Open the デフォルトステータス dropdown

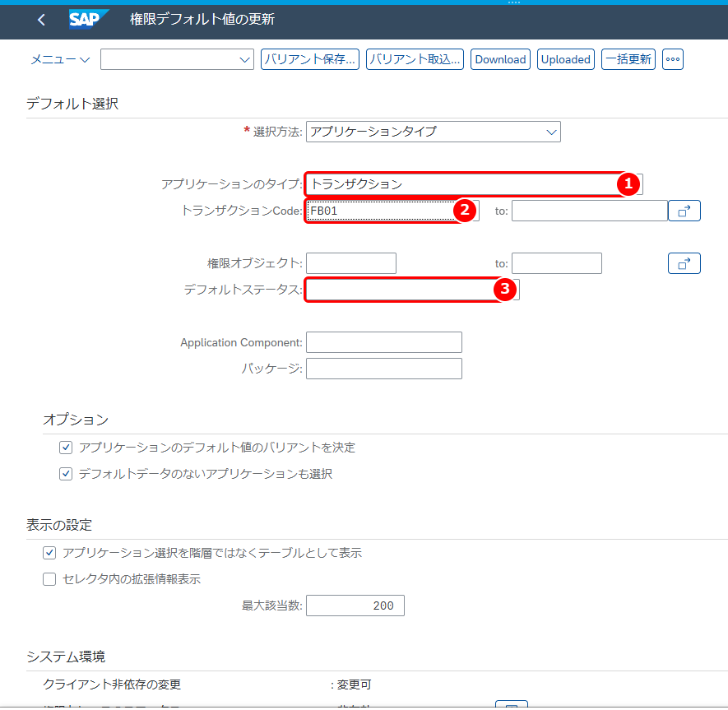click(x=413, y=290)
